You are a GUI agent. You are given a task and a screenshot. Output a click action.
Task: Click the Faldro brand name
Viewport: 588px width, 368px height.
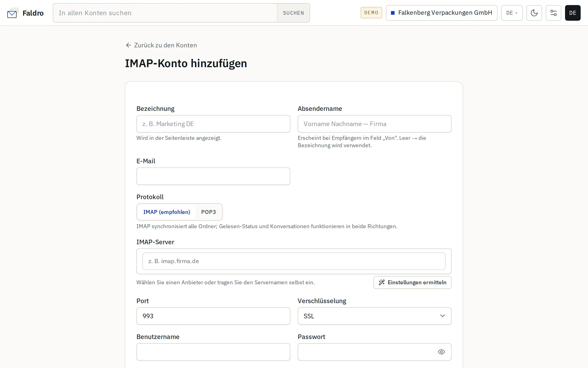tap(33, 13)
